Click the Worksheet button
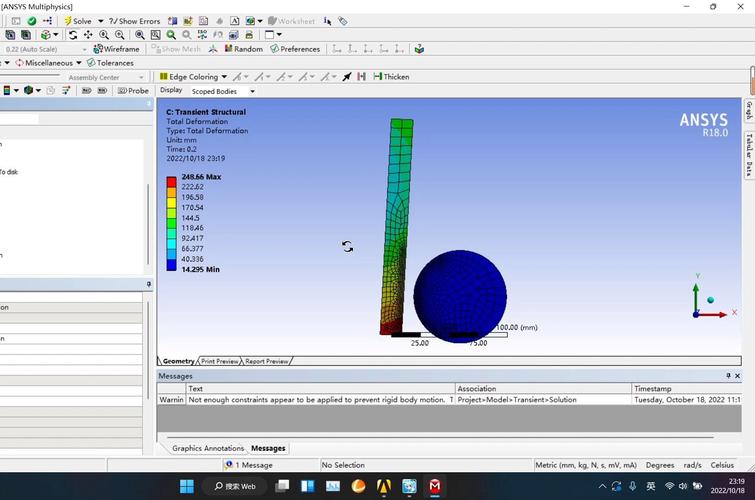This screenshot has height=500, width=755. point(291,21)
